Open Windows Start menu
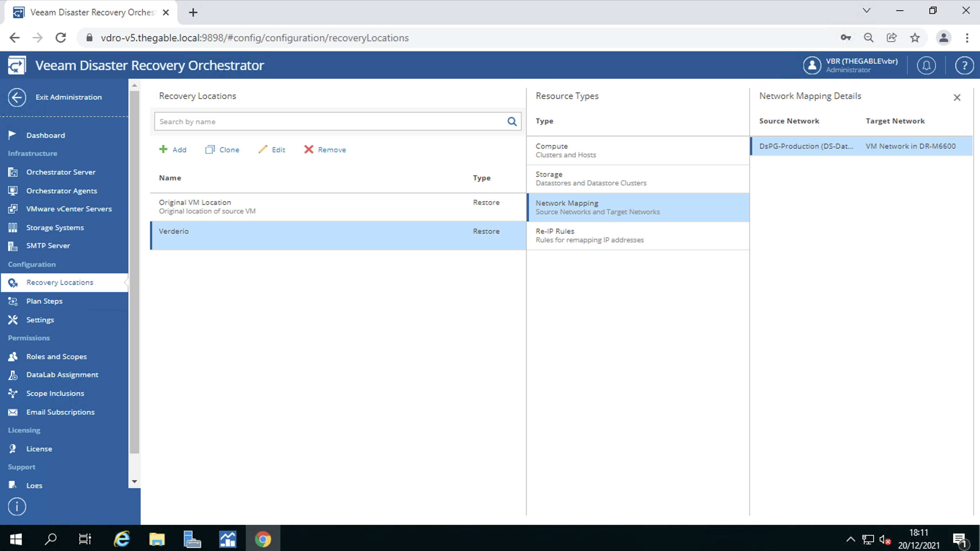 15,538
